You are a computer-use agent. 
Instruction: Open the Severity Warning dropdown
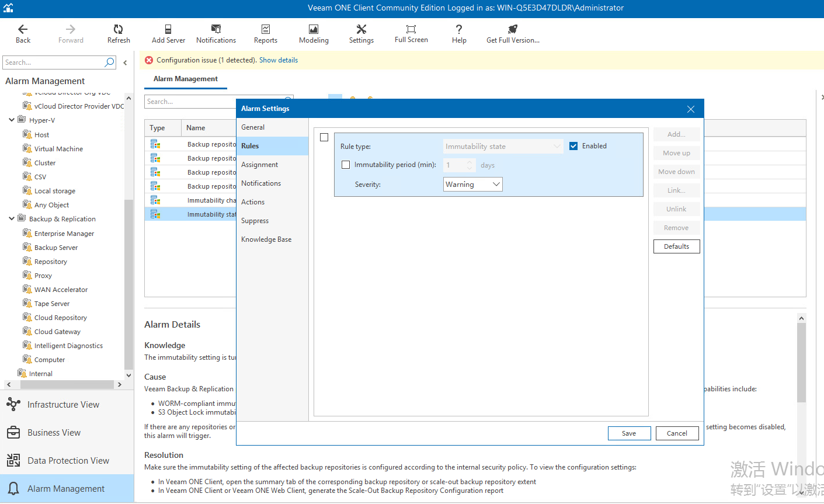pos(473,184)
